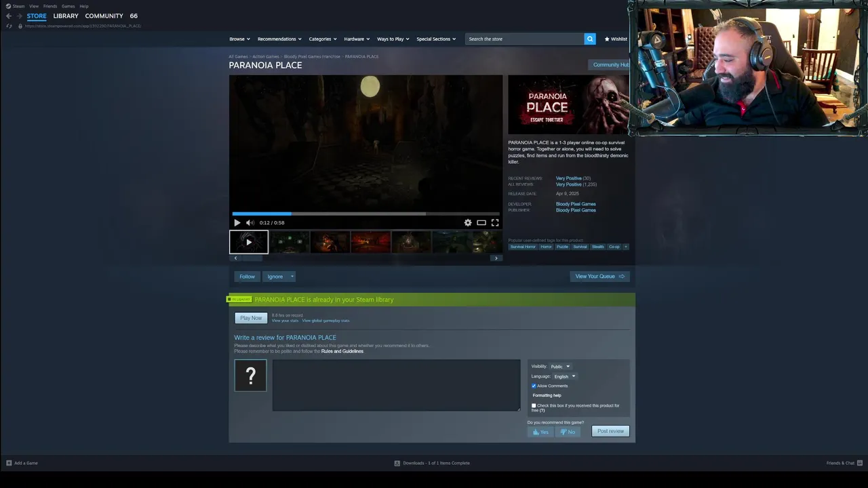Go forward with the right arrow

click(x=19, y=16)
